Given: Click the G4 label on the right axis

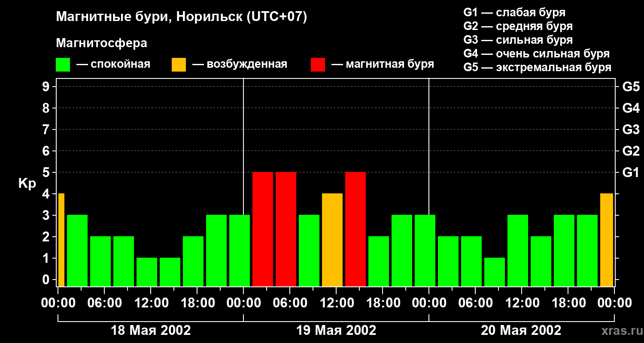Looking at the screenshot, I should pos(631,108).
